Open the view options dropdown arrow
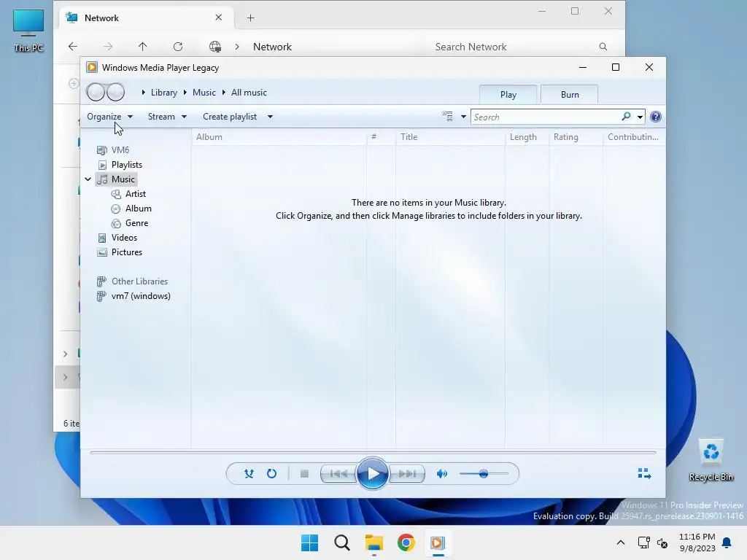 click(x=463, y=117)
